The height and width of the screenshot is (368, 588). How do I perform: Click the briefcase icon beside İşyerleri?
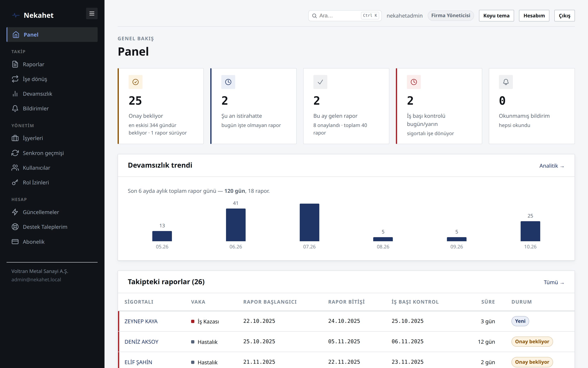15,138
